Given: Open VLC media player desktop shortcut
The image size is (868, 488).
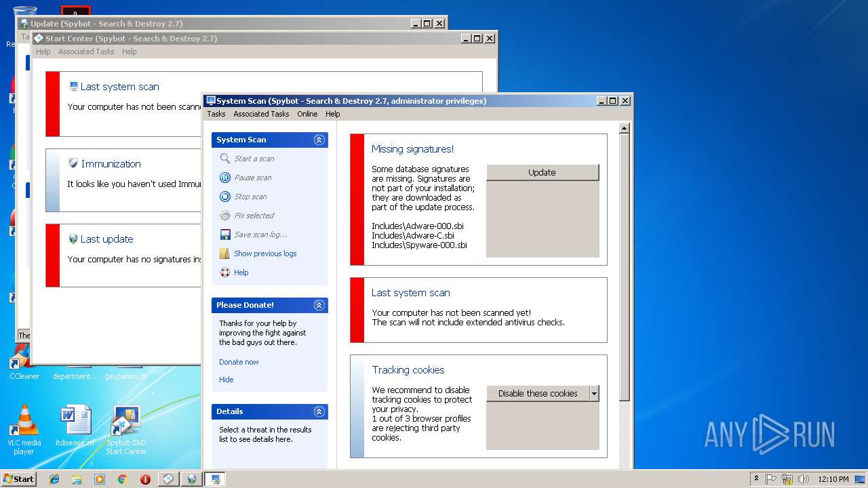Looking at the screenshot, I should pos(24,430).
